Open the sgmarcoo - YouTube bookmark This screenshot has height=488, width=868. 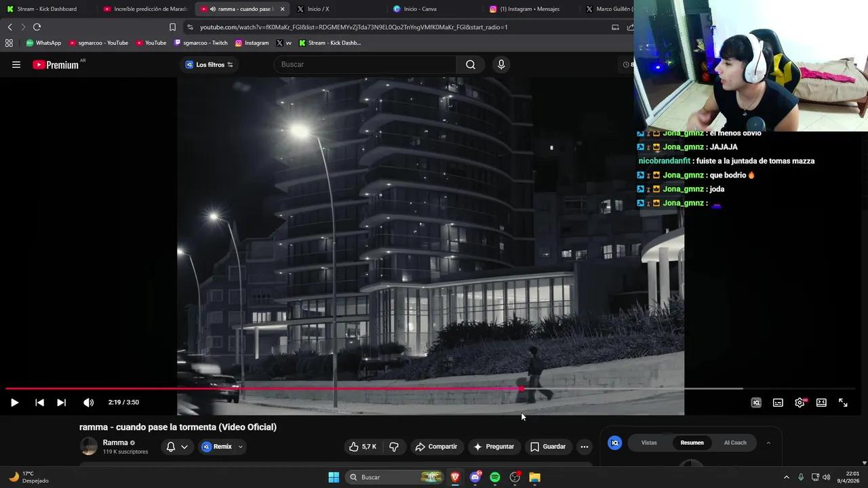point(98,43)
